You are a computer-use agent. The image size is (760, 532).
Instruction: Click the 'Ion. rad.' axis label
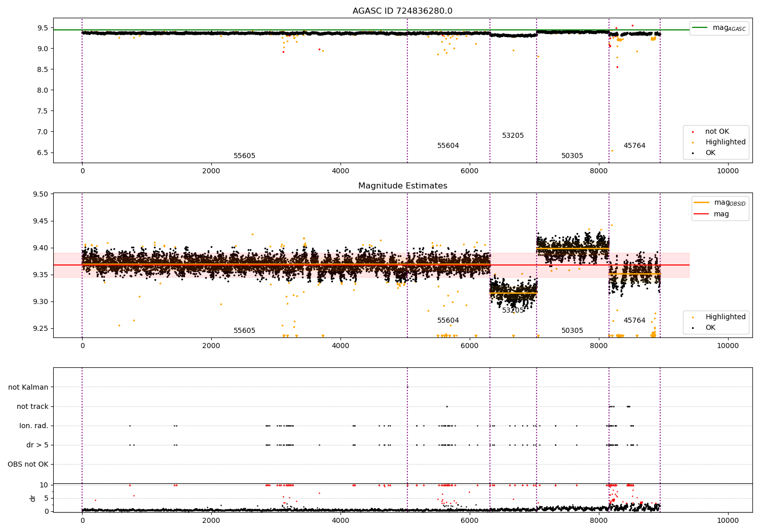[x=34, y=426]
